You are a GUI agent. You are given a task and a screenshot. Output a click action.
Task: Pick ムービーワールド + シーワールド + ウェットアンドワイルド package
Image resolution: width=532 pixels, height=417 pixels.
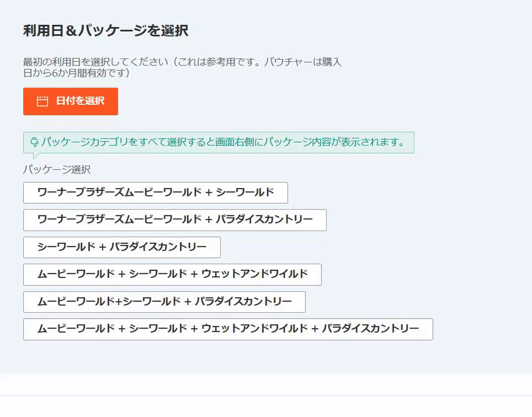172,275
